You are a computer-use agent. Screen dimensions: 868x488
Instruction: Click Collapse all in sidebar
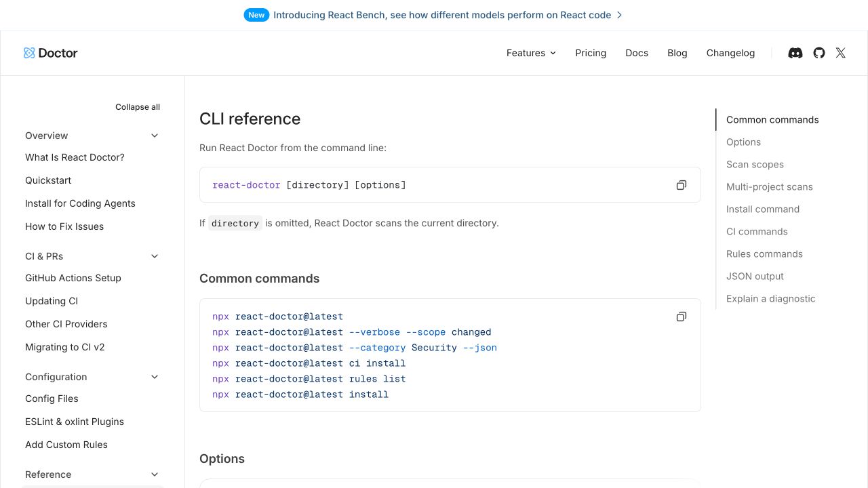click(x=138, y=107)
